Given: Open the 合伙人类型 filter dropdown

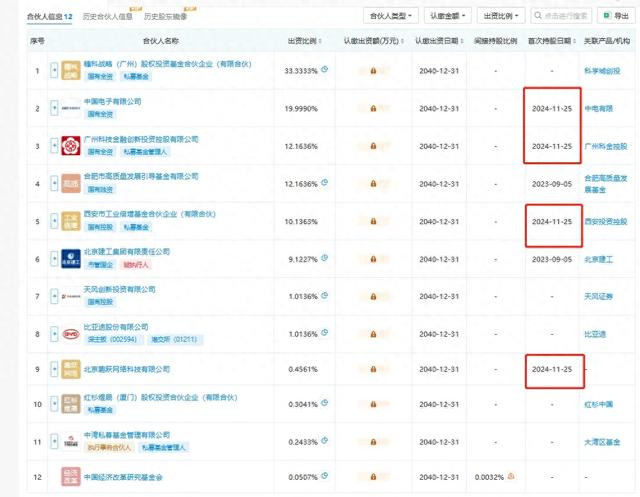Looking at the screenshot, I should point(391,16).
